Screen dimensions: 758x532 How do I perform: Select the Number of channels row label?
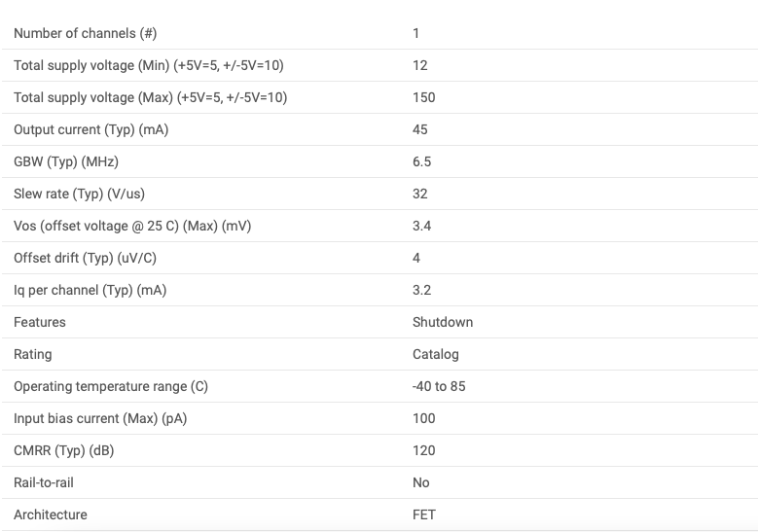[85, 33]
